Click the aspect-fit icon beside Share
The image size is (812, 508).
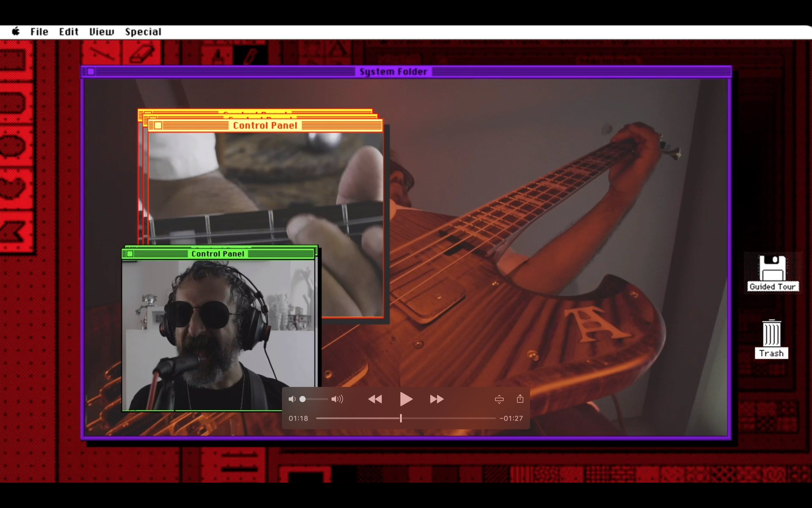(499, 399)
